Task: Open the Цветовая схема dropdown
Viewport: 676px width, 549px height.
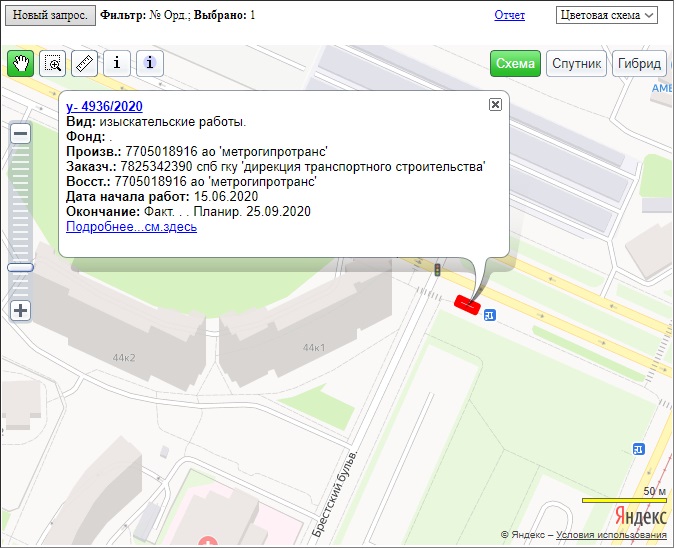Action: (606, 15)
